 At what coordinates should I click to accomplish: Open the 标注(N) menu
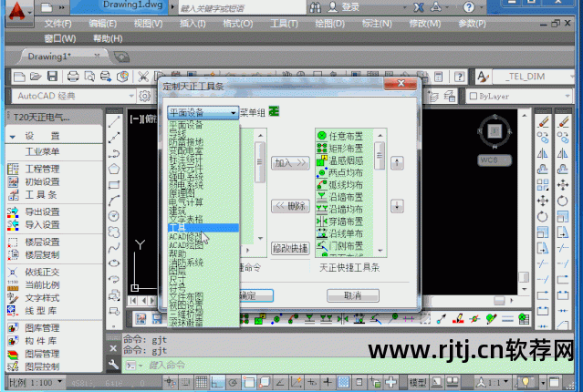tap(377, 24)
